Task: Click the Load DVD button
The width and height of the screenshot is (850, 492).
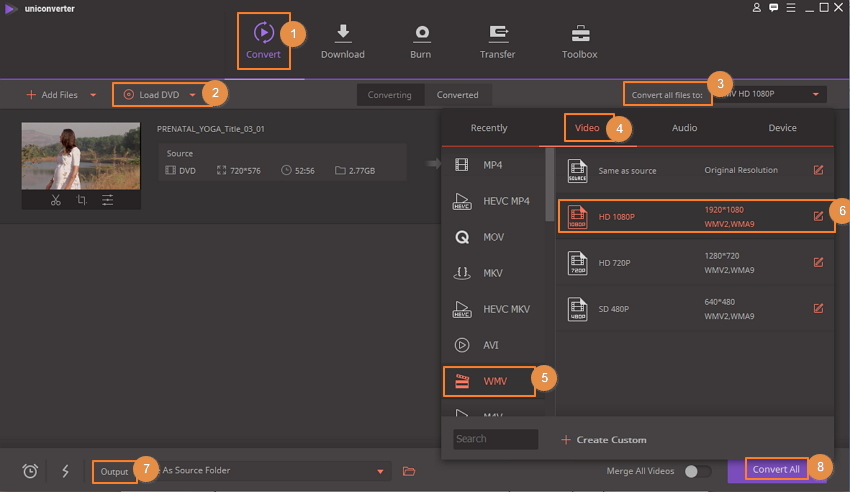Action: click(152, 95)
